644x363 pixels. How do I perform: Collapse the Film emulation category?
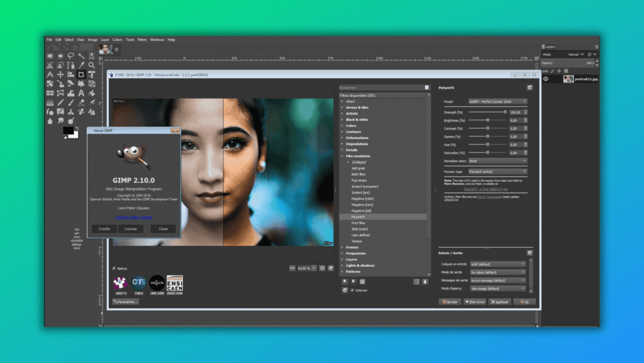click(342, 156)
